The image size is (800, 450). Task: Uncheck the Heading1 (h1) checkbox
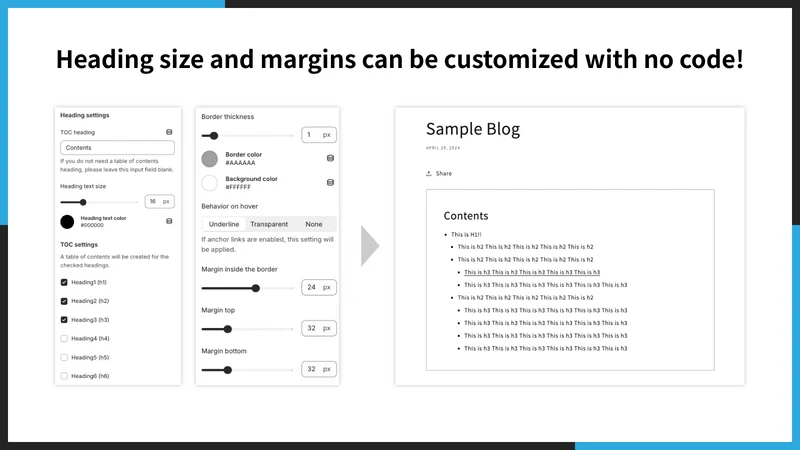(x=64, y=282)
